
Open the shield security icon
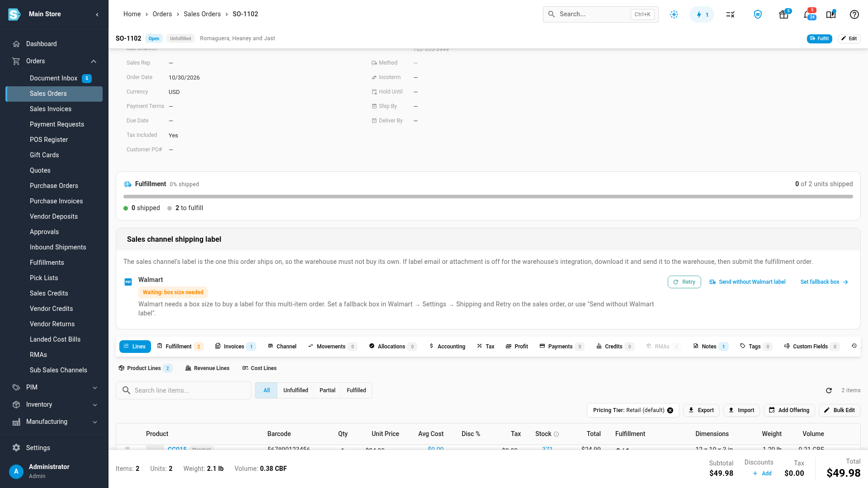(758, 14)
